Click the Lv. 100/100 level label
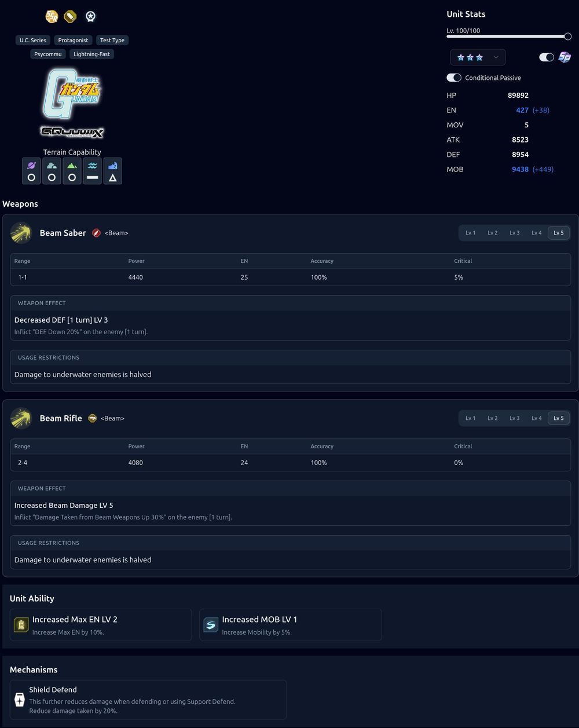The width and height of the screenshot is (579, 728). [x=463, y=31]
